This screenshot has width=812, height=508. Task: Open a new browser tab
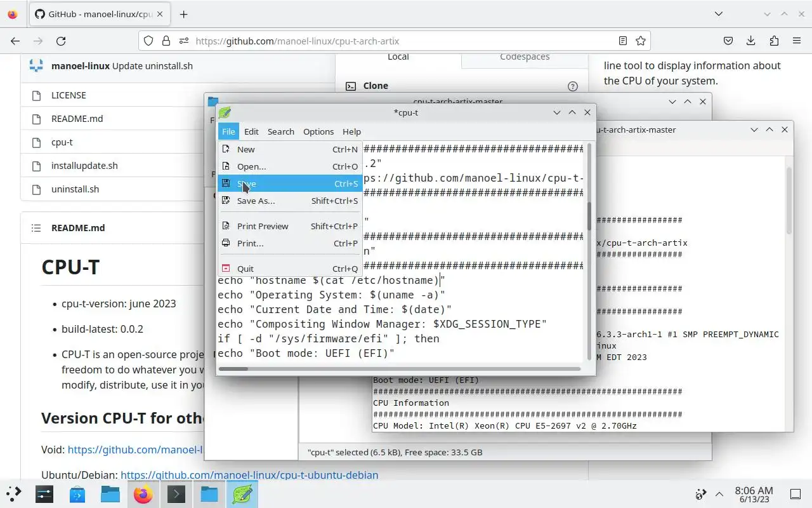tap(183, 14)
